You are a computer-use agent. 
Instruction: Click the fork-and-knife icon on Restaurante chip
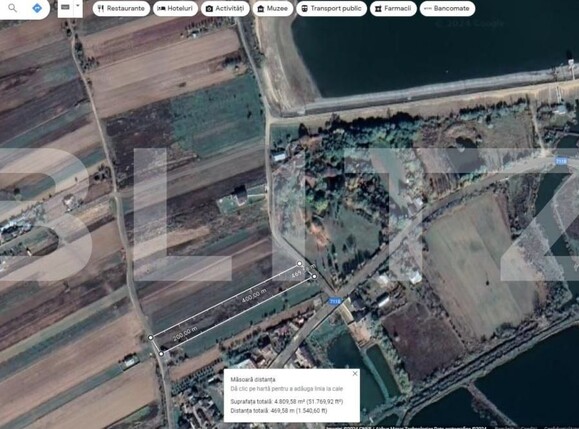pyautogui.click(x=101, y=8)
